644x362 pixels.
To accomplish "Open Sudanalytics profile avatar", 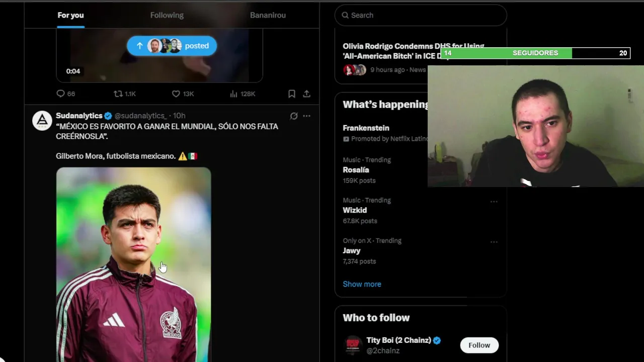I will point(42,121).
